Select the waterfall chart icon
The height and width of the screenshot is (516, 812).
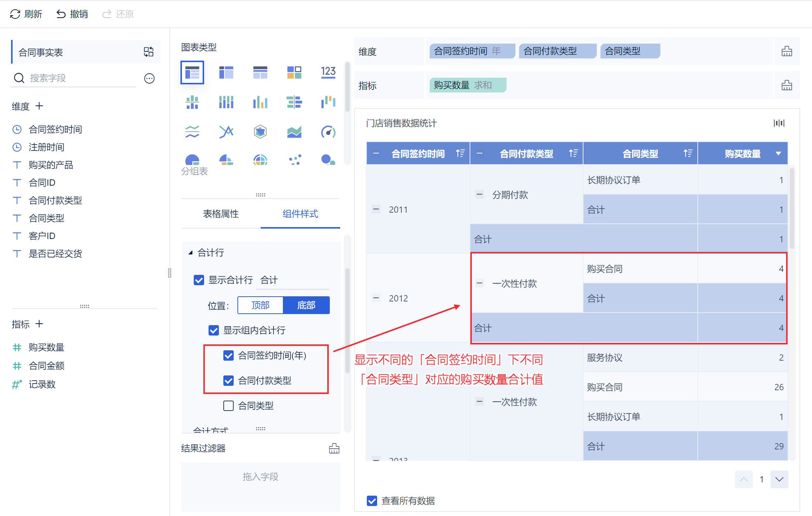click(328, 102)
